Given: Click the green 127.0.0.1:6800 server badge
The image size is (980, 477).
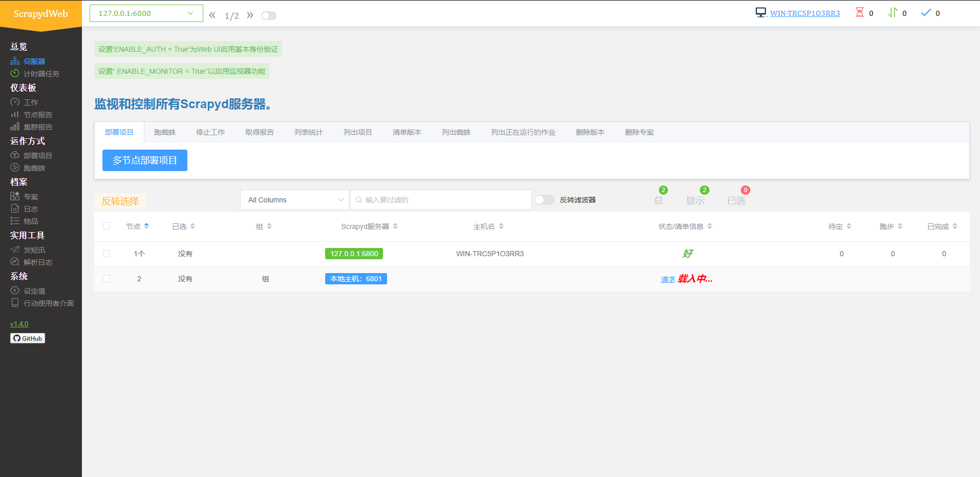Looking at the screenshot, I should pyautogui.click(x=354, y=254).
